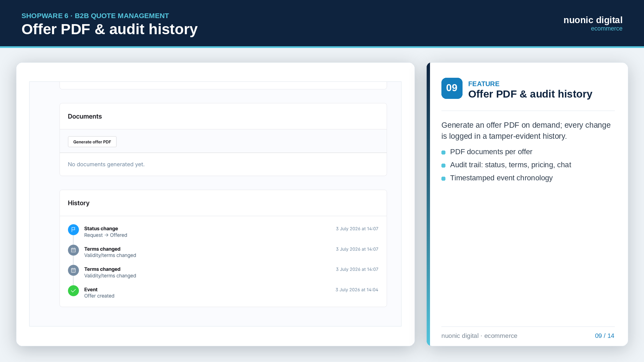The width and height of the screenshot is (644, 362).
Task: Click the Generate offer PDF button
Action: (92, 142)
